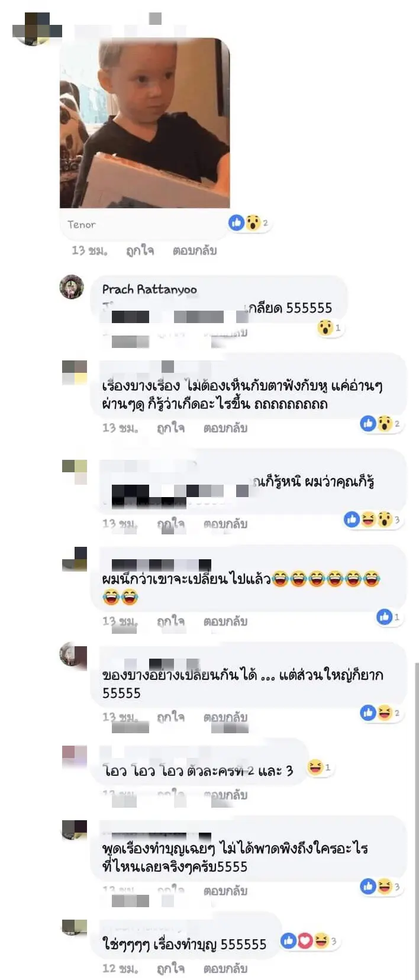This screenshot has height=980, width=419.
Task: Open Prach Rattanyoo's profile picture
Action: [72, 287]
